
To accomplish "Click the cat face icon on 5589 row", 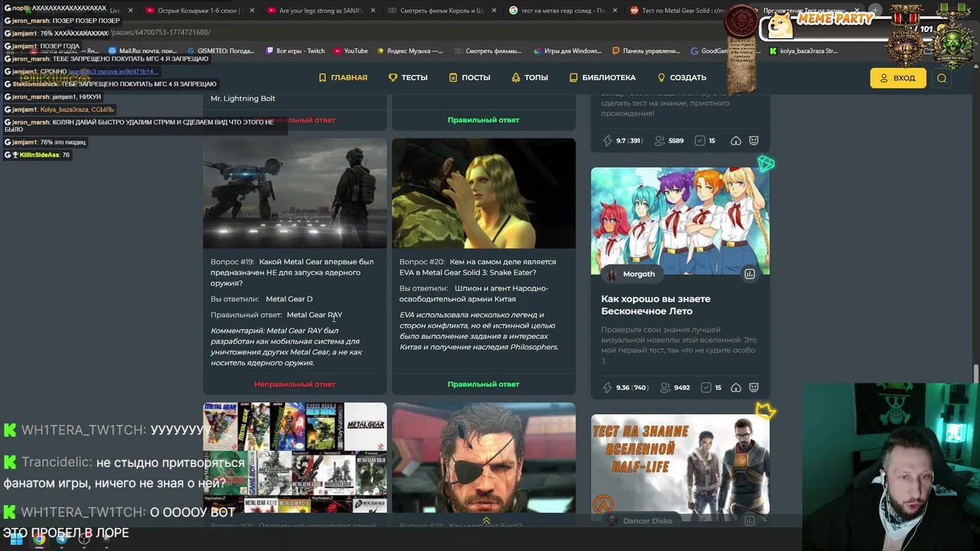I will (x=753, y=141).
